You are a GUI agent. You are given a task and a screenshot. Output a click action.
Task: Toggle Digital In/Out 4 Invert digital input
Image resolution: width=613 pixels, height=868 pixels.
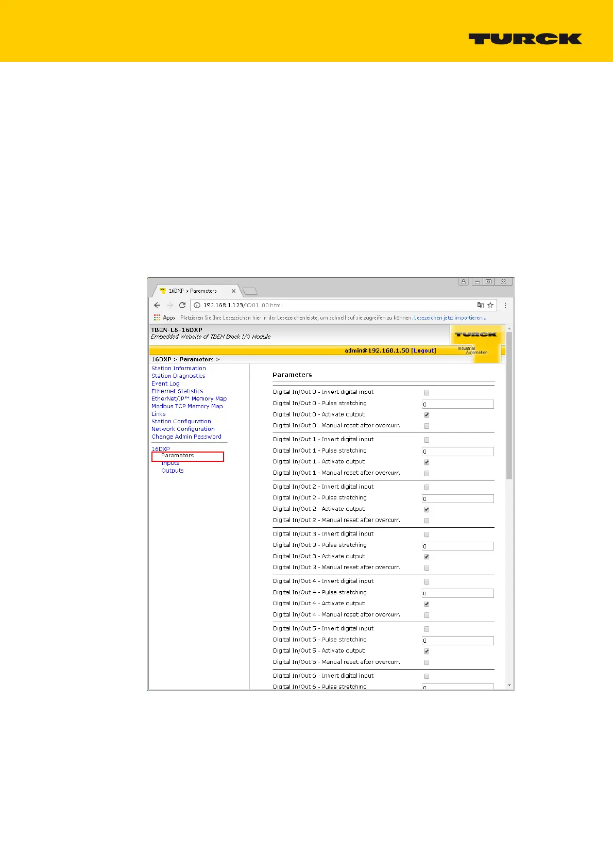[x=427, y=582]
